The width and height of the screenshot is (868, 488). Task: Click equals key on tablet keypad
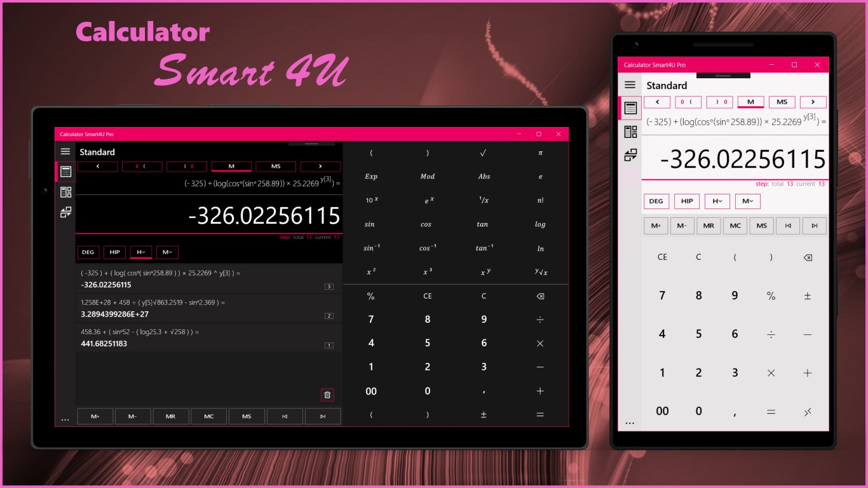pyautogui.click(x=540, y=414)
